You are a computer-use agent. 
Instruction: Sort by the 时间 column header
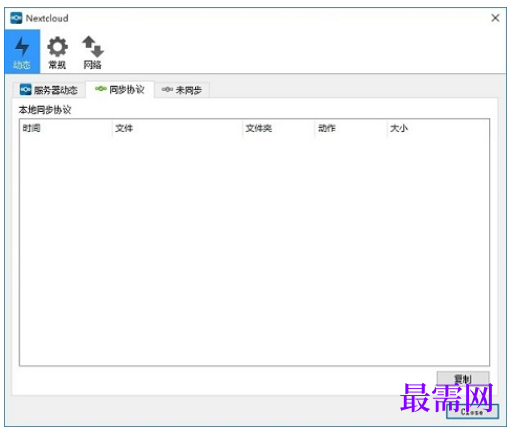click(x=65, y=128)
